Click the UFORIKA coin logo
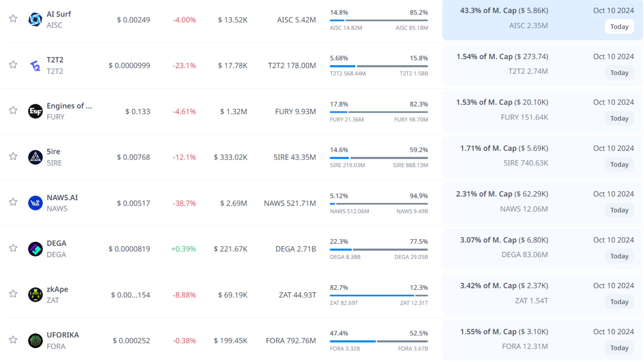Image resolution: width=644 pixels, height=362 pixels. pyautogui.click(x=35, y=341)
